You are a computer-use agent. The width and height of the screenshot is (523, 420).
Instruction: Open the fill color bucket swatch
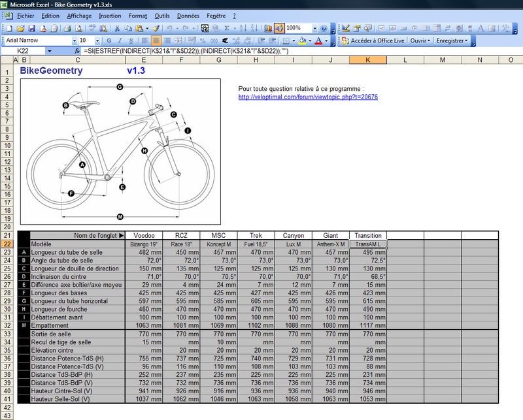click(x=303, y=40)
